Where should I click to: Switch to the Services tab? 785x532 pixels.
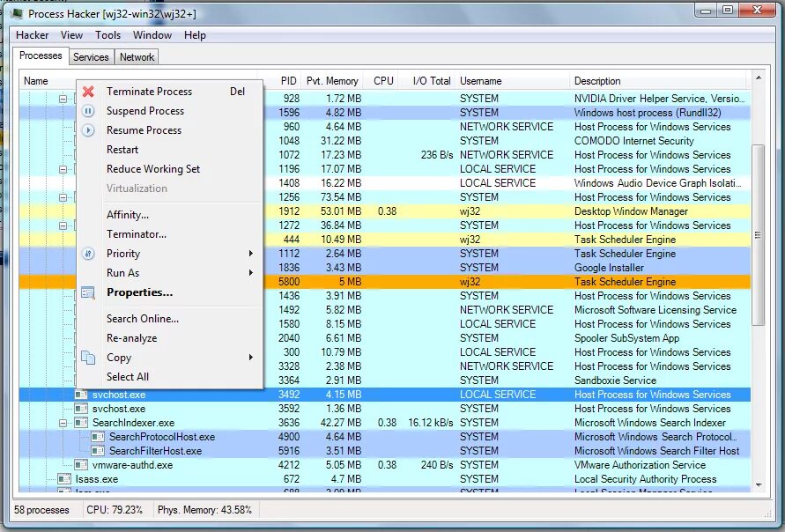91,57
